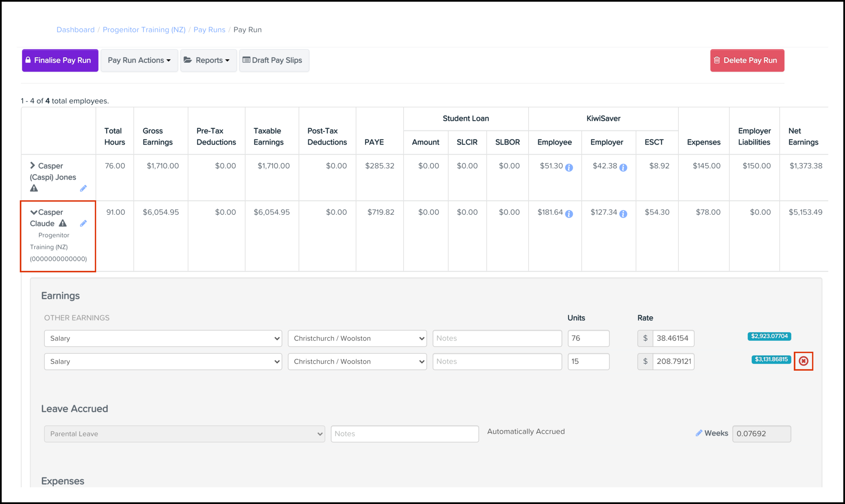The image size is (845, 504).
Task: Click pencil edit icon for Casper Claude
Action: click(x=83, y=223)
